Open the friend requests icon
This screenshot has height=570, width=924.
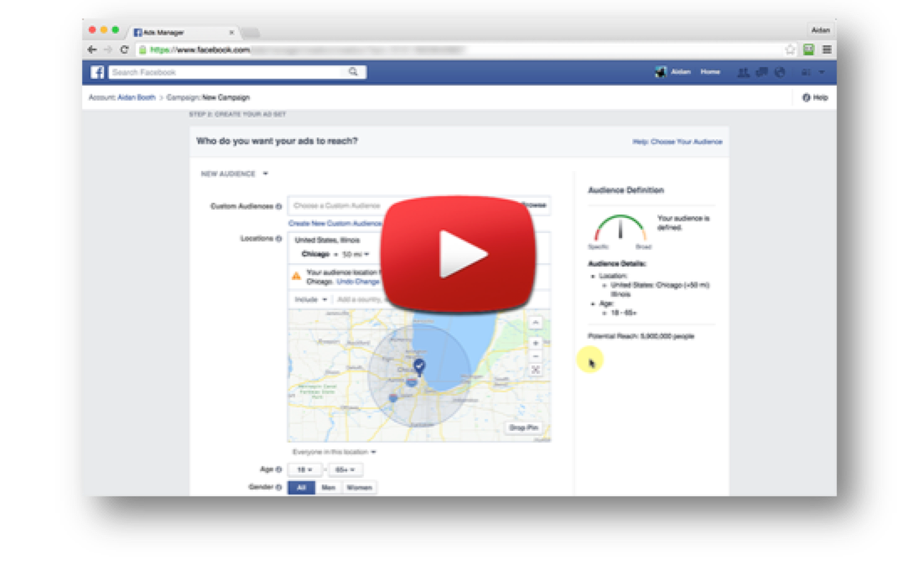[743, 72]
